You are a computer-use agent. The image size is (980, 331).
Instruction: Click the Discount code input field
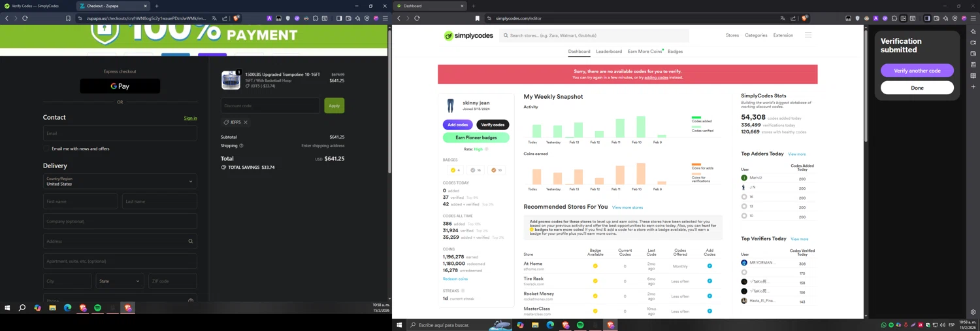tap(270, 105)
